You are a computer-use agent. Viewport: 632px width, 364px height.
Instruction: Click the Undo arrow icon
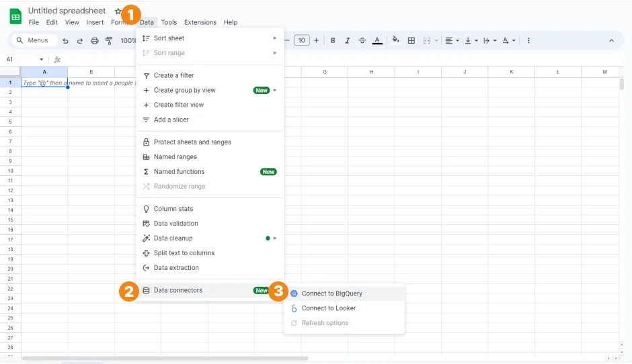pyautogui.click(x=65, y=41)
